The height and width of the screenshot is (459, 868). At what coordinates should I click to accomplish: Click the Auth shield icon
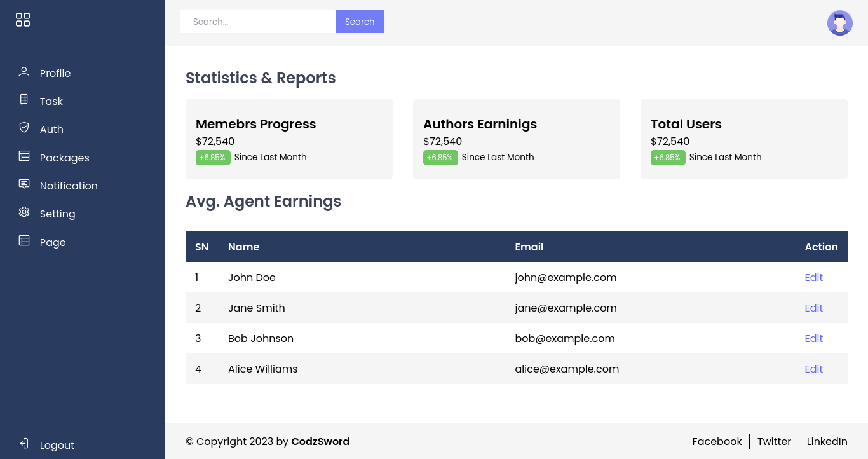[24, 128]
